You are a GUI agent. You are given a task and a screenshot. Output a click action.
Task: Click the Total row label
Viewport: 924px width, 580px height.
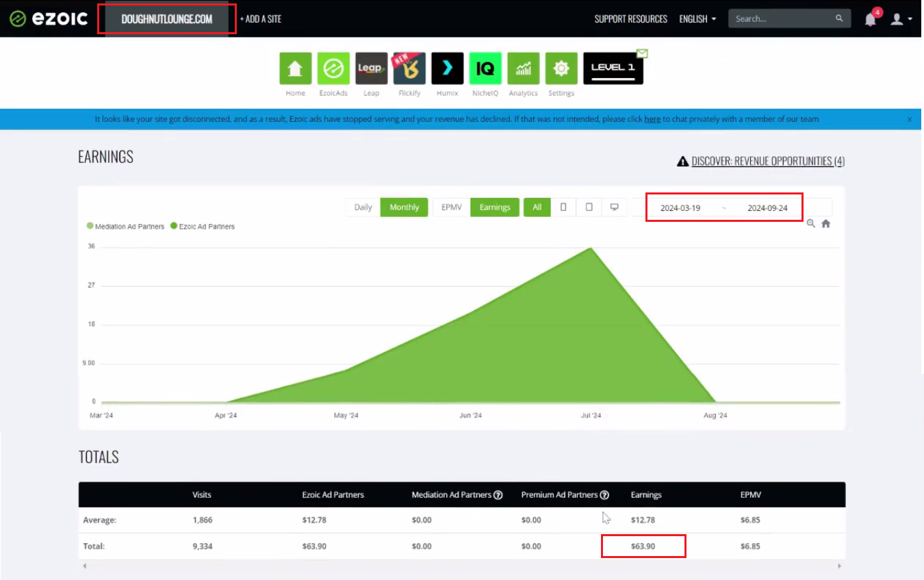(x=93, y=546)
